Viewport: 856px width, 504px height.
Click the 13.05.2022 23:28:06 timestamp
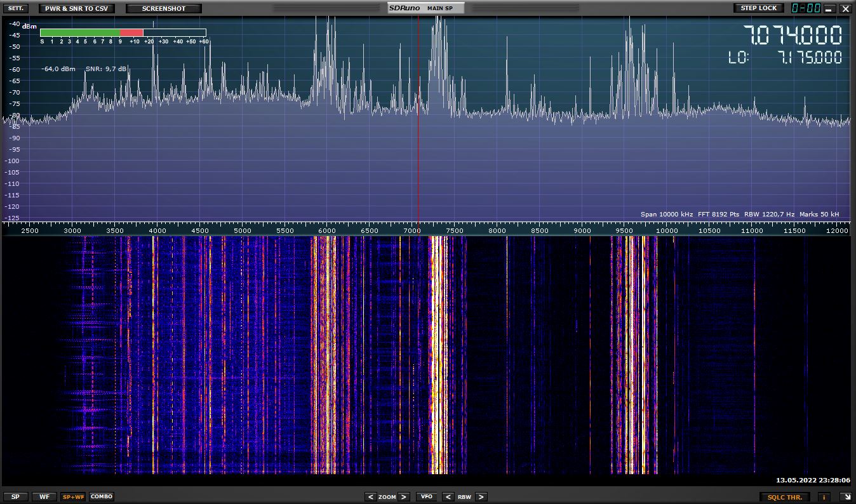click(813, 481)
